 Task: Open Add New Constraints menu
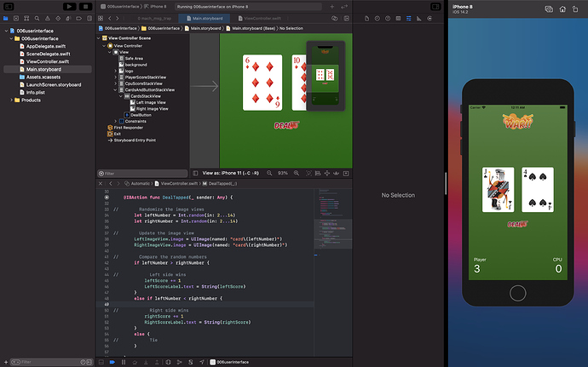(x=327, y=173)
